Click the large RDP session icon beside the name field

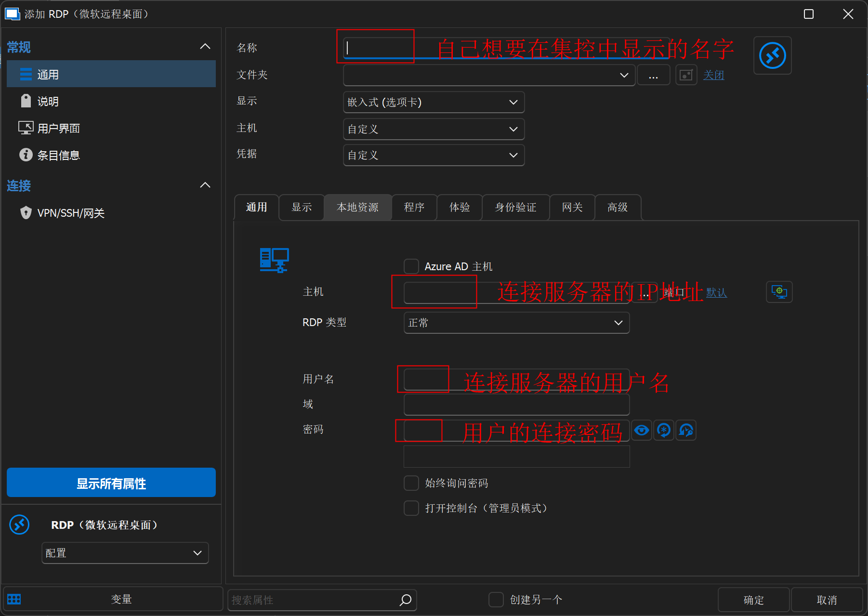tap(772, 55)
